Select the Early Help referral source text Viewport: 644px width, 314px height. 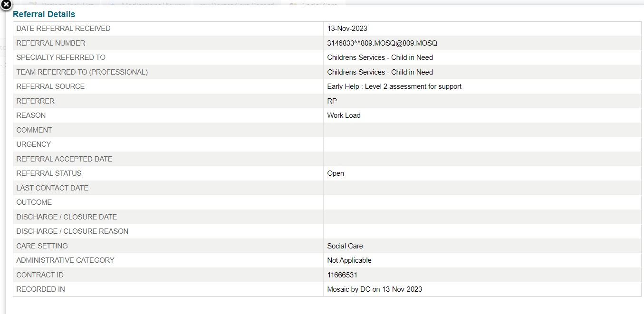pos(394,86)
